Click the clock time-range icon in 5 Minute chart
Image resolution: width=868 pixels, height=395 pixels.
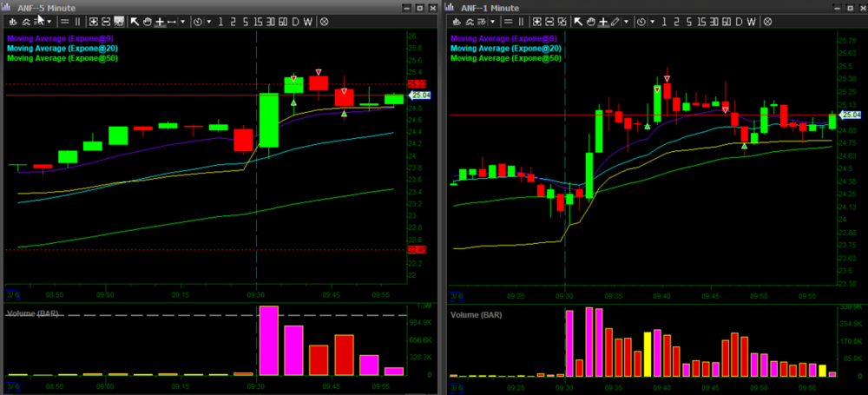point(197,21)
